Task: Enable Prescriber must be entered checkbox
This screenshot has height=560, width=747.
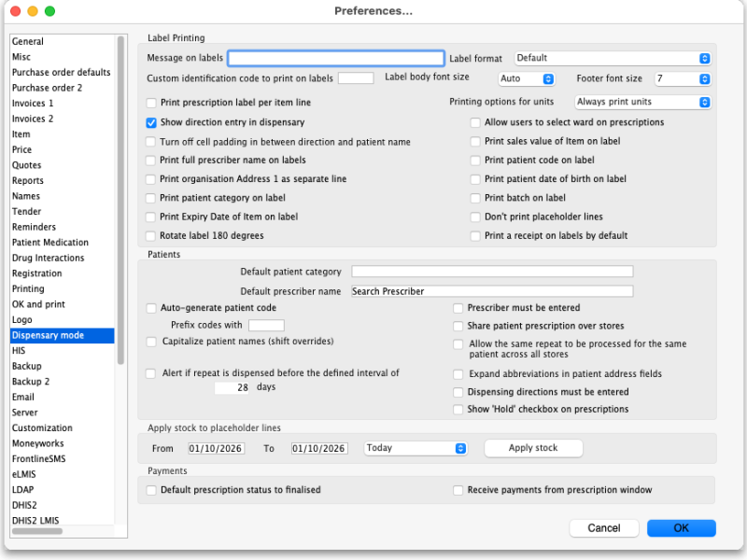Action: coord(458,308)
